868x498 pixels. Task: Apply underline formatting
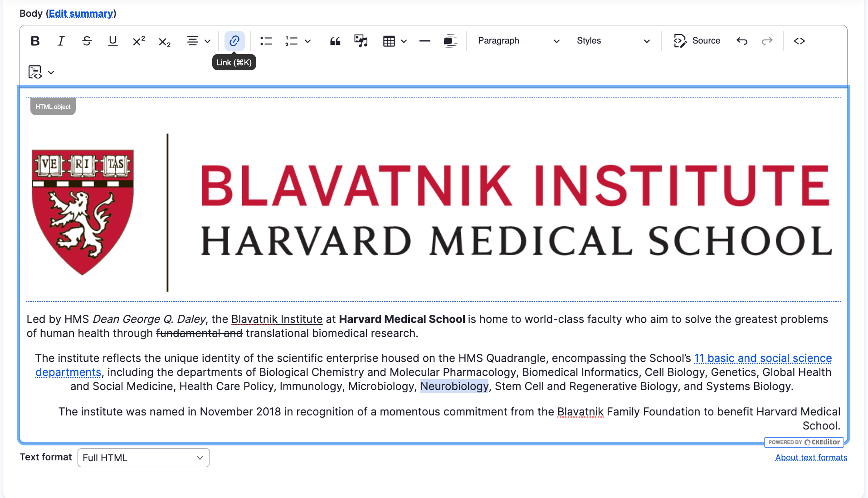pos(112,41)
